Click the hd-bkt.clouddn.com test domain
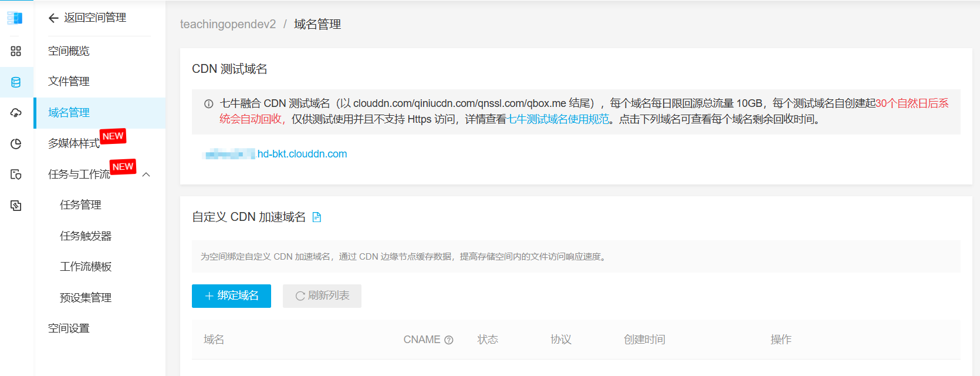This screenshot has width=980, height=376. click(x=302, y=154)
